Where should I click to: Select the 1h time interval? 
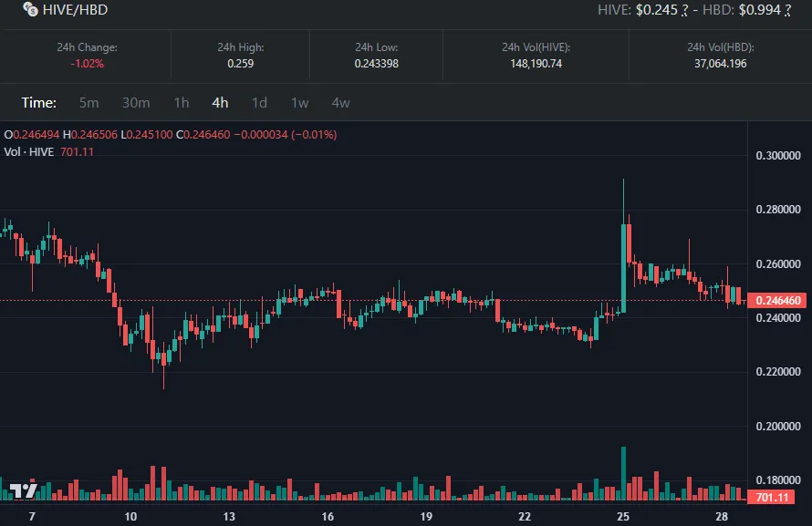[182, 102]
